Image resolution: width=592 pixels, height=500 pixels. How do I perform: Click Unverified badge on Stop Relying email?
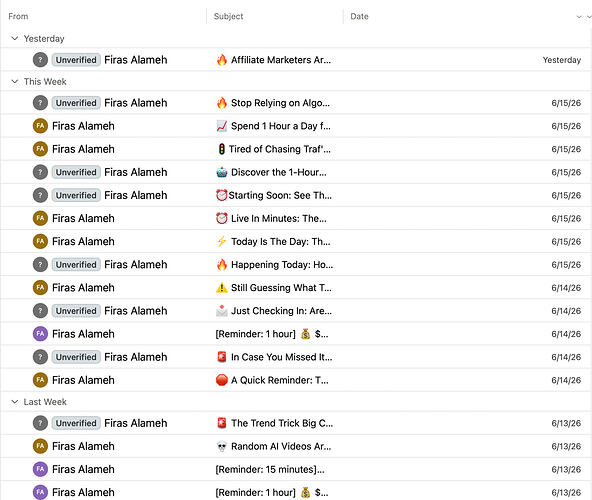point(76,103)
